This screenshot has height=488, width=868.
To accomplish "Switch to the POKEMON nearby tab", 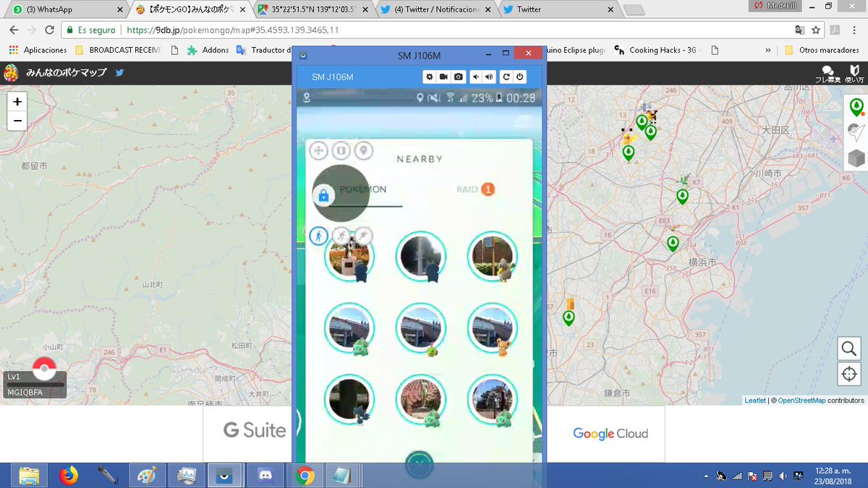I will [362, 189].
